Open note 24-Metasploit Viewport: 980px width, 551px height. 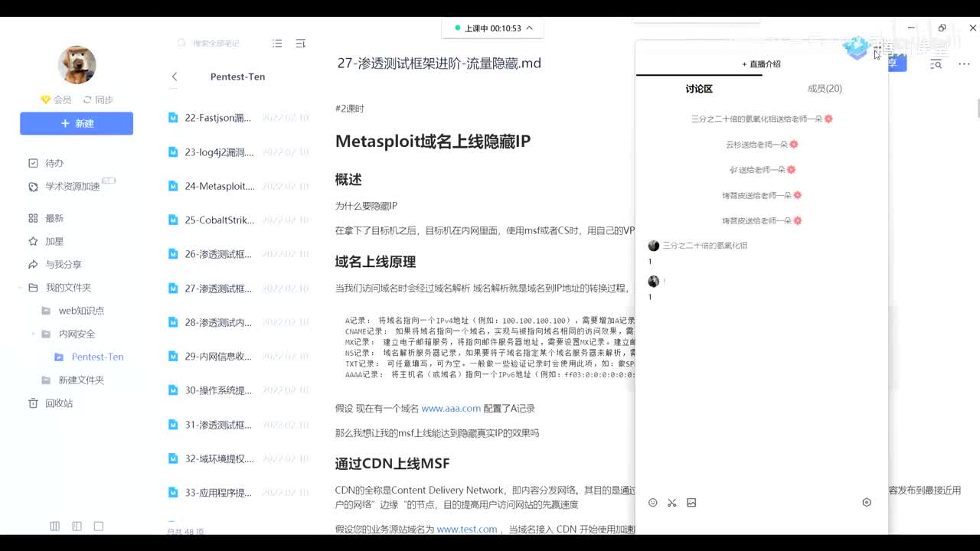[x=237, y=186]
